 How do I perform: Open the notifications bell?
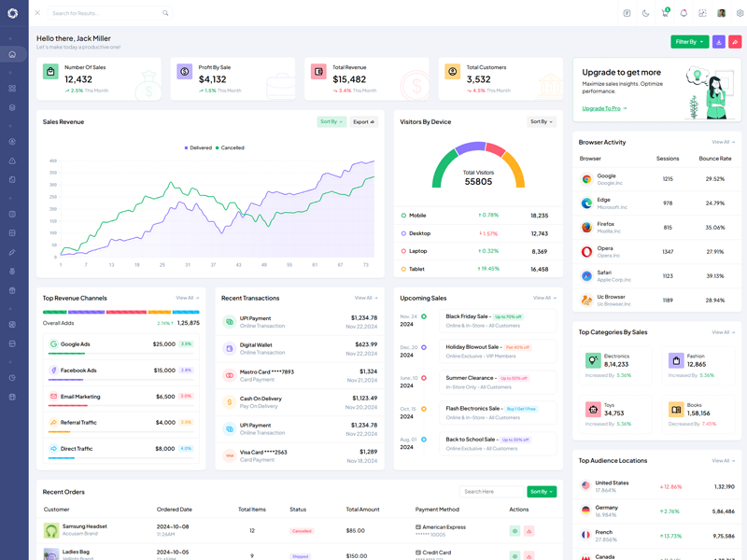pyautogui.click(x=684, y=13)
